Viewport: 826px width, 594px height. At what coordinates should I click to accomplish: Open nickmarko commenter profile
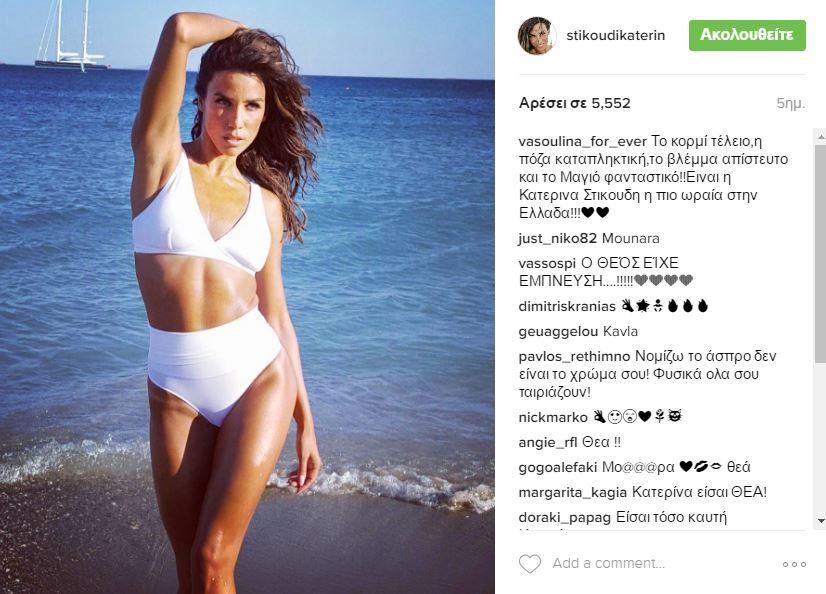click(553, 418)
